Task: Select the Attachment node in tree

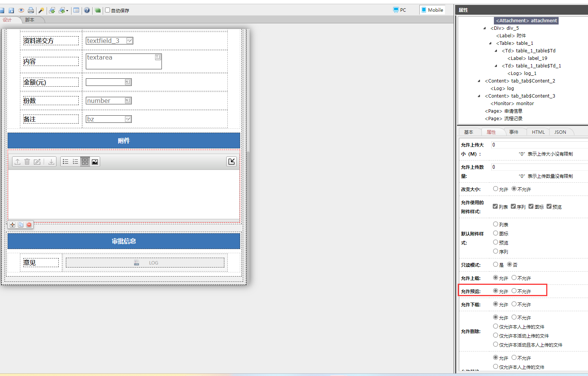Action: [526, 21]
